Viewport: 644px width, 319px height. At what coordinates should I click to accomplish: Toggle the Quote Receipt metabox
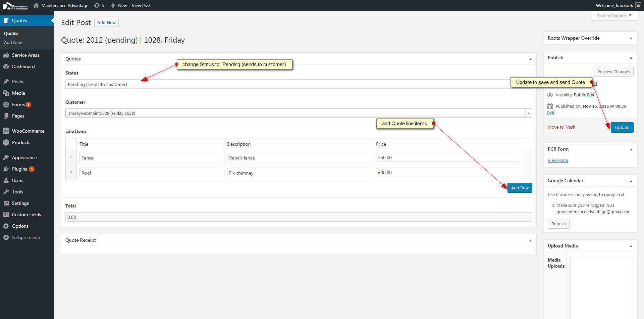[x=530, y=240]
